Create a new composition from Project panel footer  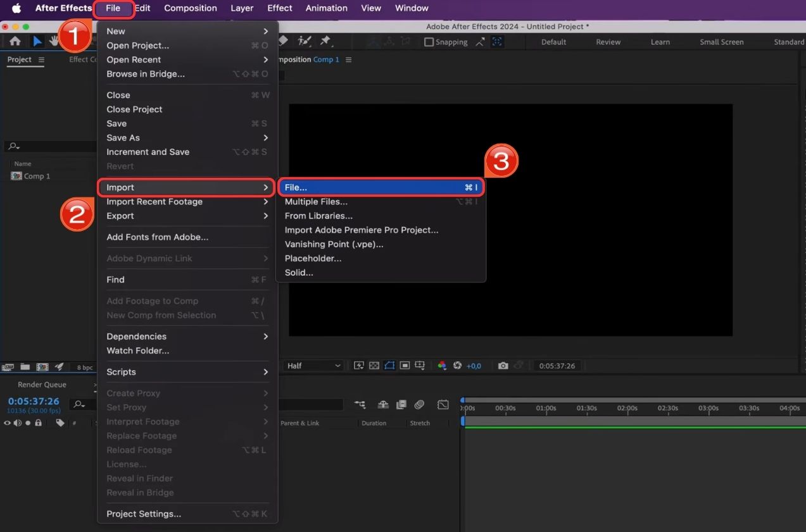[x=42, y=367]
